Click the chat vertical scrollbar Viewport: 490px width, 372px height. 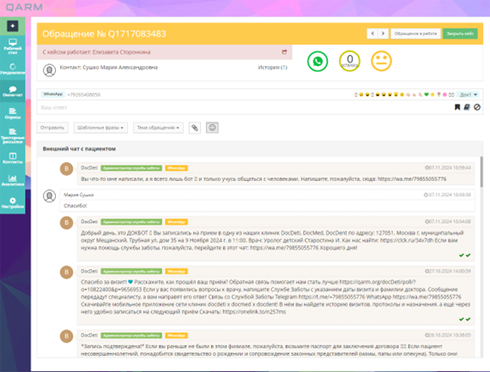(x=481, y=172)
